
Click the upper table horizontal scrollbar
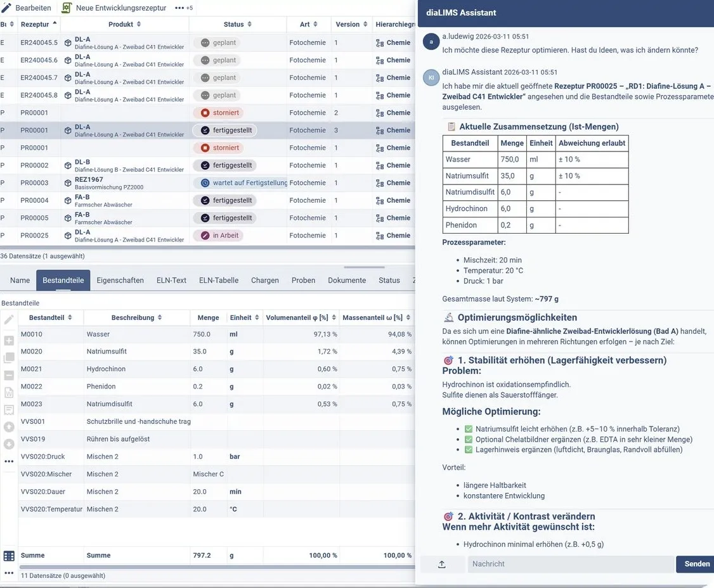click(207, 248)
